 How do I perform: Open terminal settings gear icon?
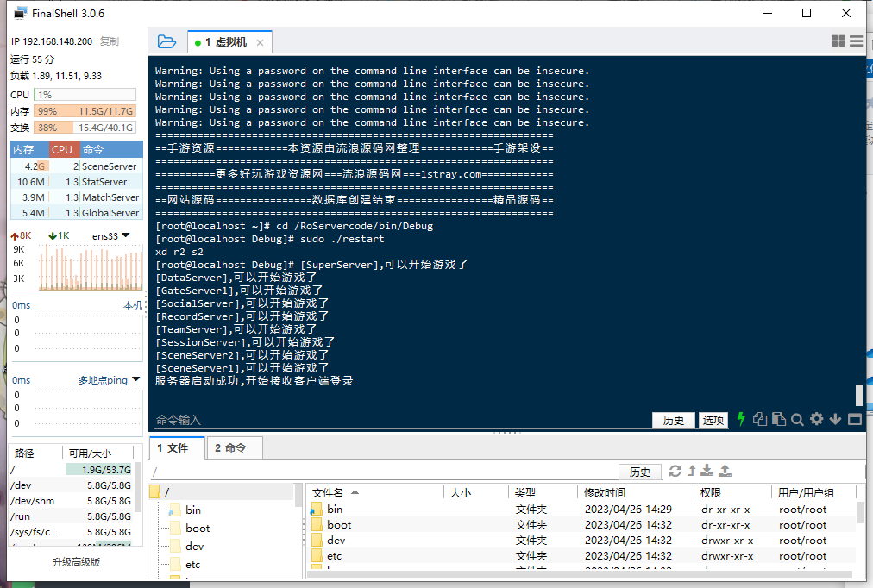click(816, 419)
